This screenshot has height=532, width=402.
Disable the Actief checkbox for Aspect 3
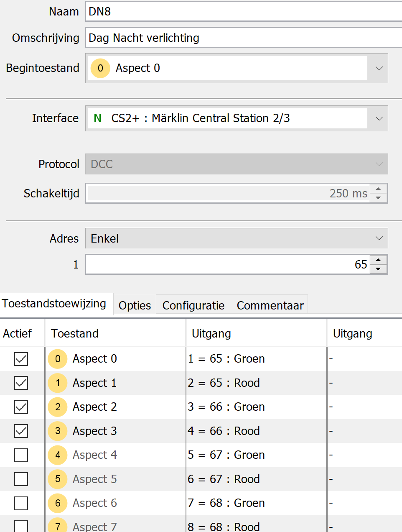coord(21,431)
